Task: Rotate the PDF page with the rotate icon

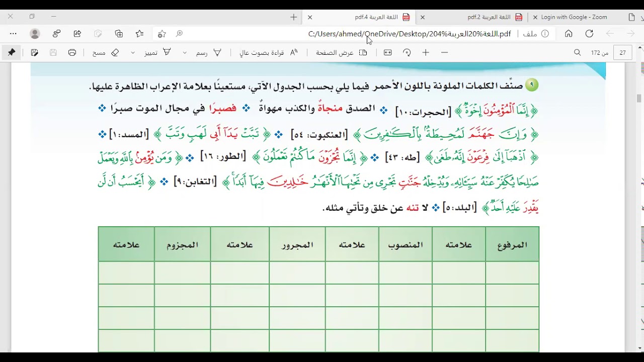Action: pos(407,52)
